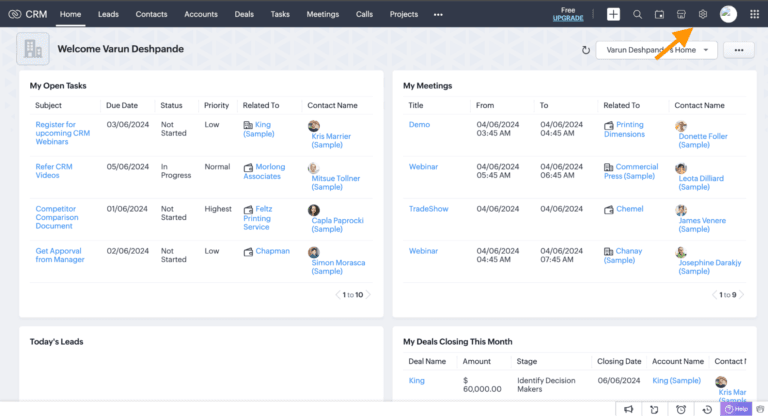Open the TradeShow meeting link

click(427, 209)
